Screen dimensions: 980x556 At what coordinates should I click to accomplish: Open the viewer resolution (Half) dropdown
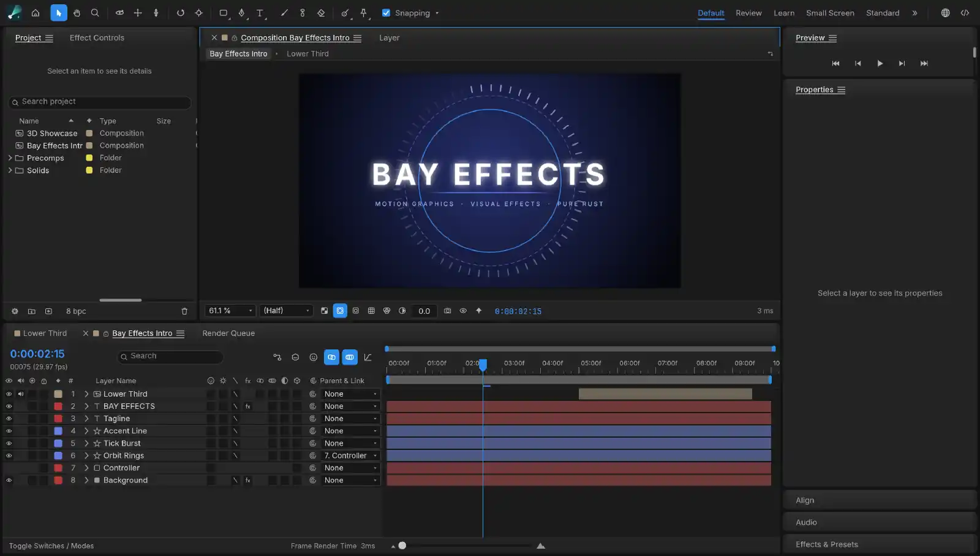click(287, 311)
